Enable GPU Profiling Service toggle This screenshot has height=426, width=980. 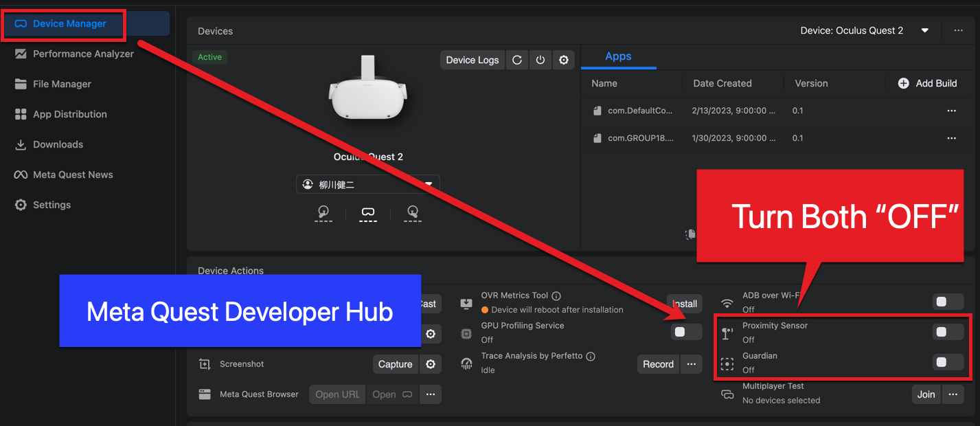pyautogui.click(x=685, y=332)
